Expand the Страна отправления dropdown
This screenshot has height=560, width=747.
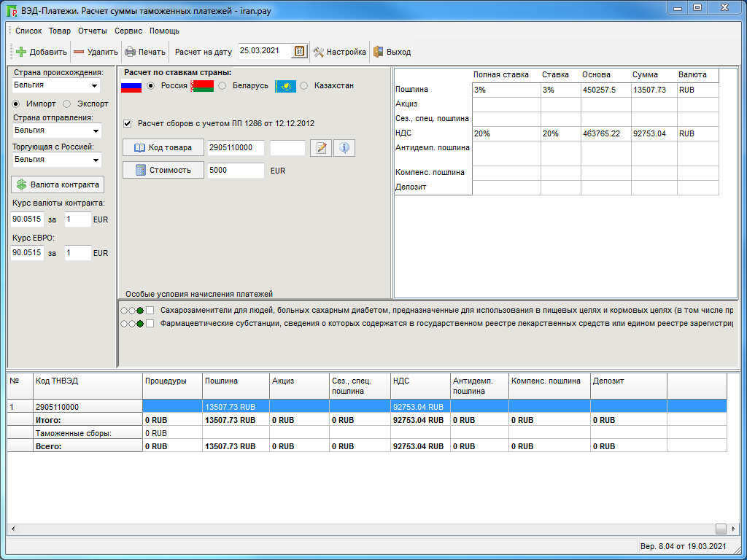point(95,131)
